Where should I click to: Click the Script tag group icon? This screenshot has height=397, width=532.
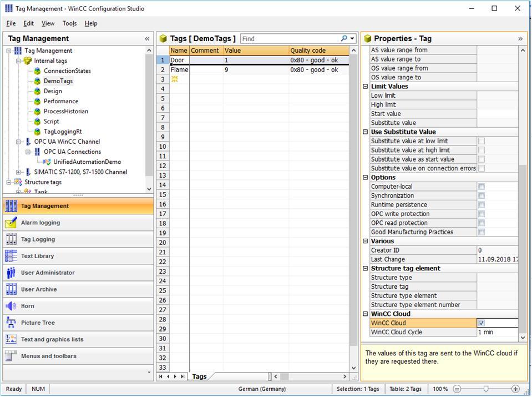click(37, 122)
